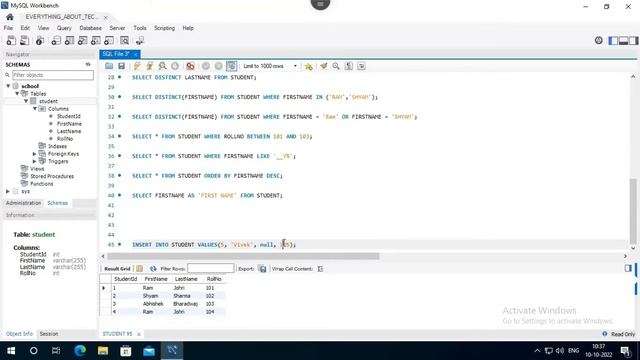
Task: Toggle Wrap Cell Content option
Action: 320,269
